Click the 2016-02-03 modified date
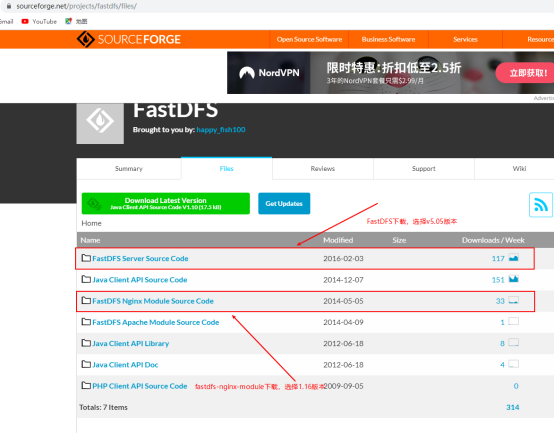 tap(343, 259)
